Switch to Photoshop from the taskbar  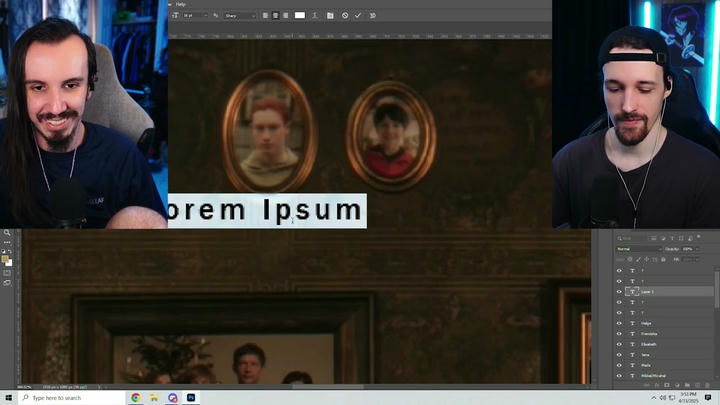coord(191,398)
